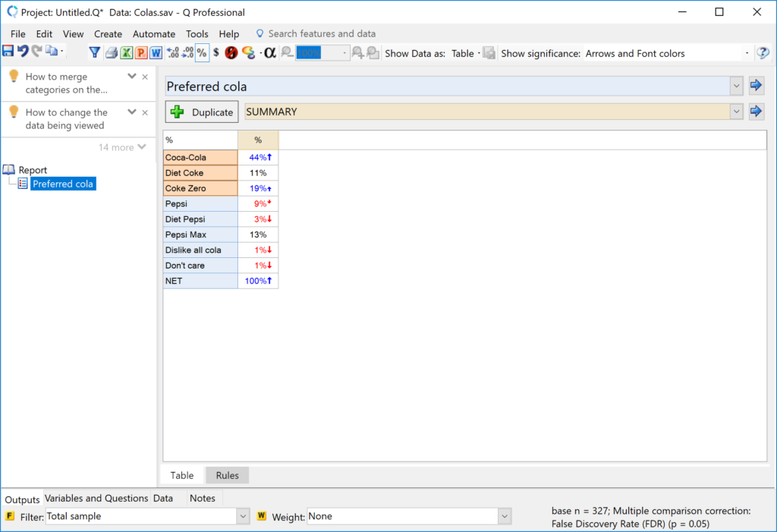Undo the last action
This screenshot has width=777, height=532.
[x=23, y=52]
